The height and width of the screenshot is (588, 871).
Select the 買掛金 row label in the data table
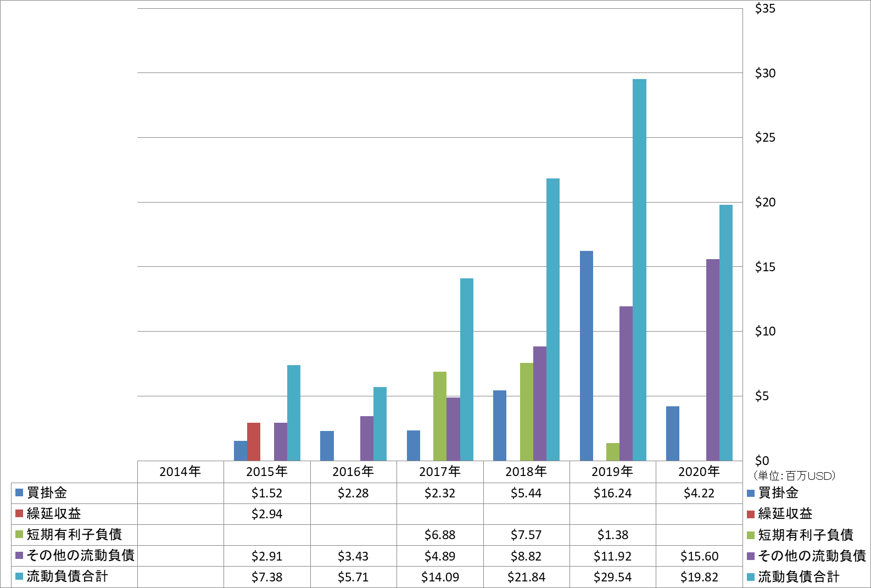(47, 492)
